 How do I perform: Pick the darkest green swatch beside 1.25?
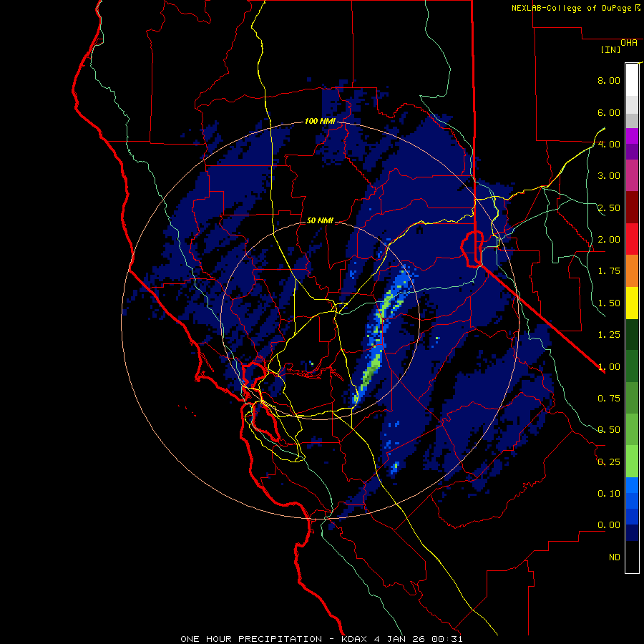coord(632,334)
